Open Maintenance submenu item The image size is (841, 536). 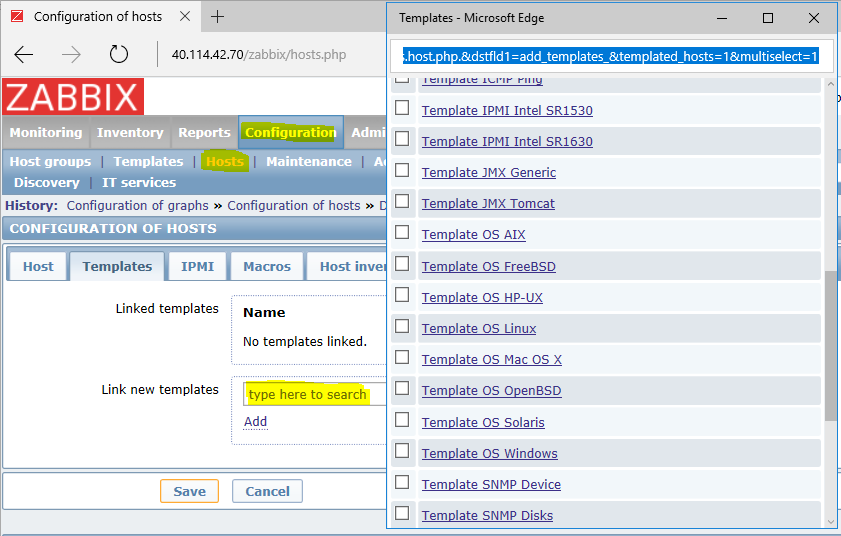coord(309,161)
